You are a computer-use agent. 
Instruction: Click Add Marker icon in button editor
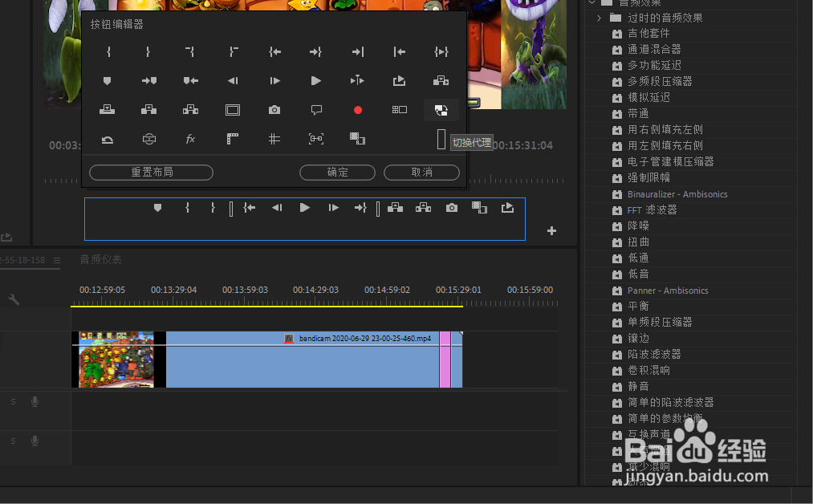point(108,81)
